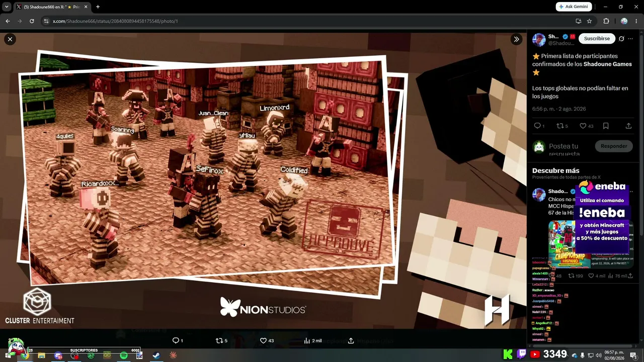Image resolution: width=644 pixels, height=362 pixels.
Task: Click the x.com address bar URL
Action: (115, 21)
